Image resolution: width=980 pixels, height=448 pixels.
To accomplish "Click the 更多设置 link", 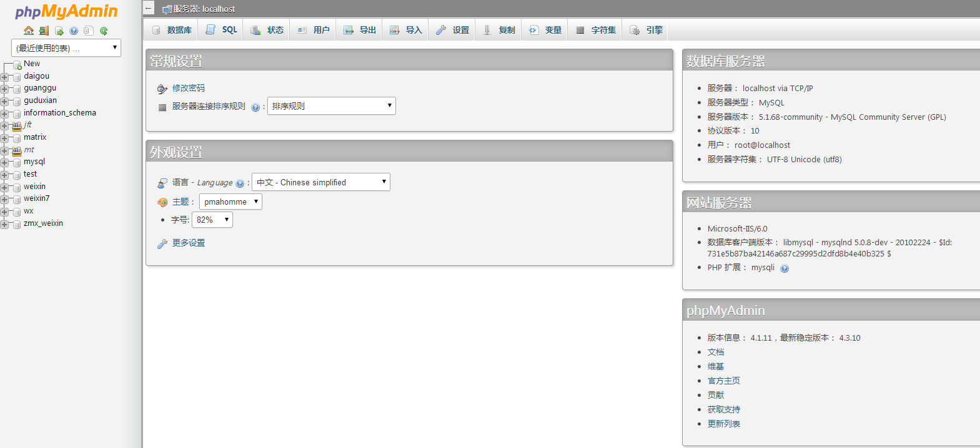I will click(x=189, y=243).
